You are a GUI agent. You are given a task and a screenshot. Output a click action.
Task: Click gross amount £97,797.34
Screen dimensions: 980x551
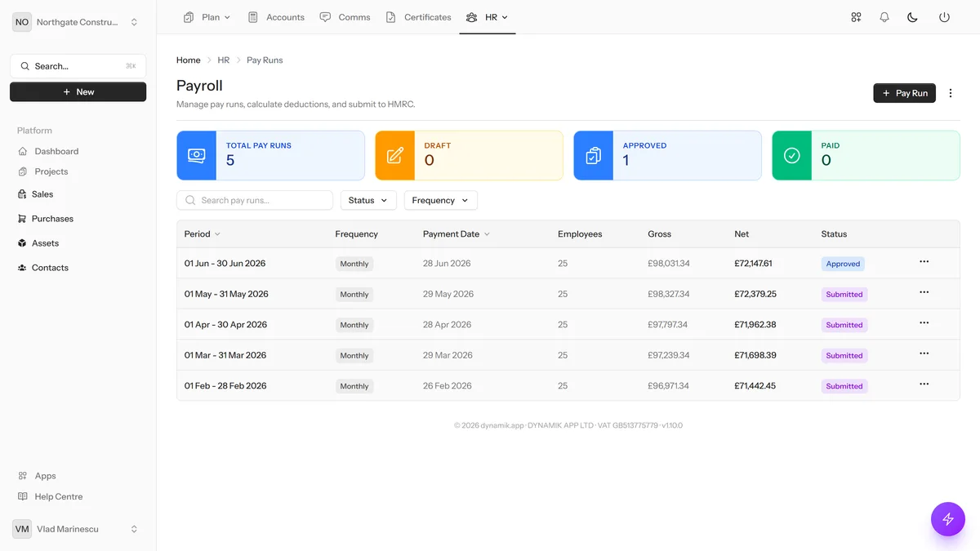coord(669,325)
